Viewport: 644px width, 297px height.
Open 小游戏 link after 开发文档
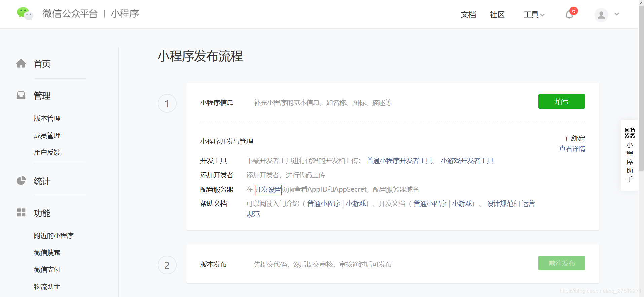click(x=462, y=203)
